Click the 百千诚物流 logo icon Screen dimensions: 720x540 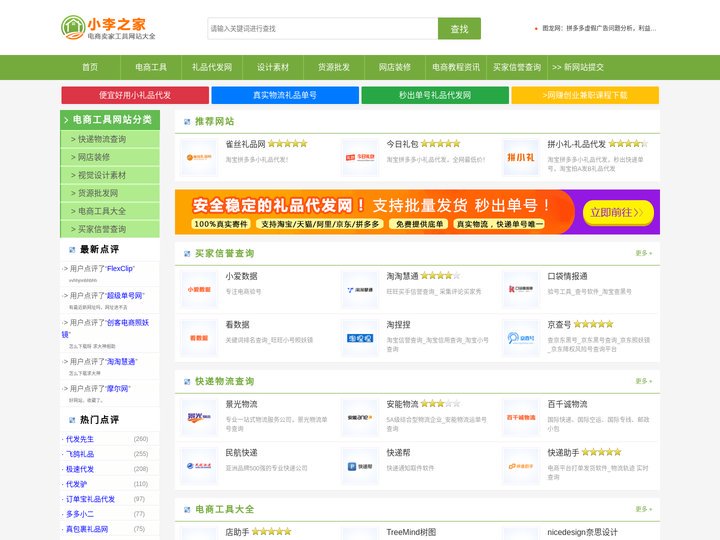point(521,417)
